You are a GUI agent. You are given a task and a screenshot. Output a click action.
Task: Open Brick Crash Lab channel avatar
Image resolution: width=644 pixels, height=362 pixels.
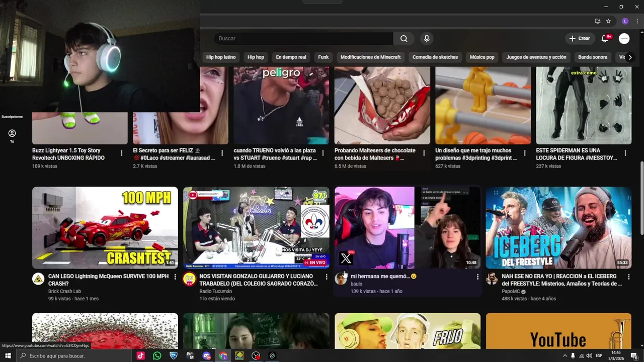point(38,279)
